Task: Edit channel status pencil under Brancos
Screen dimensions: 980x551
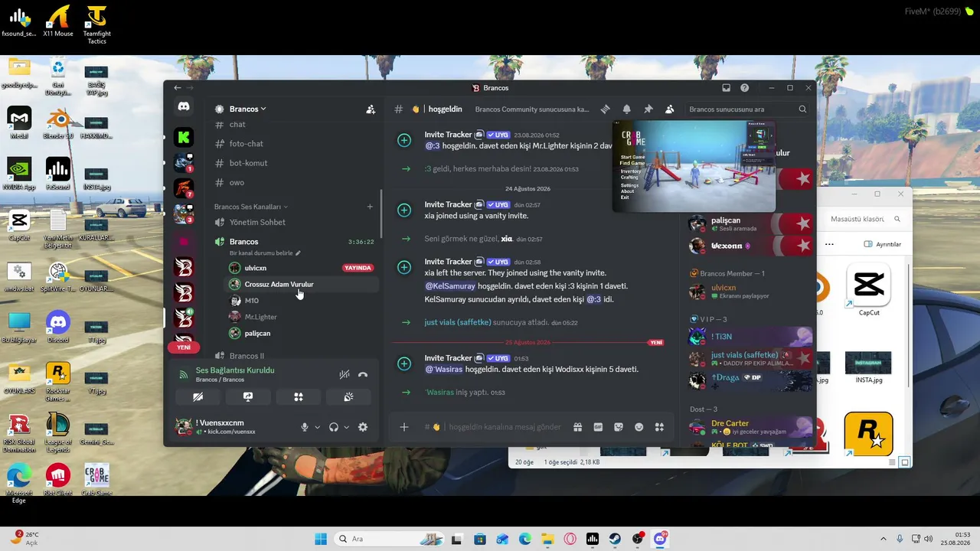Action: [x=299, y=253]
